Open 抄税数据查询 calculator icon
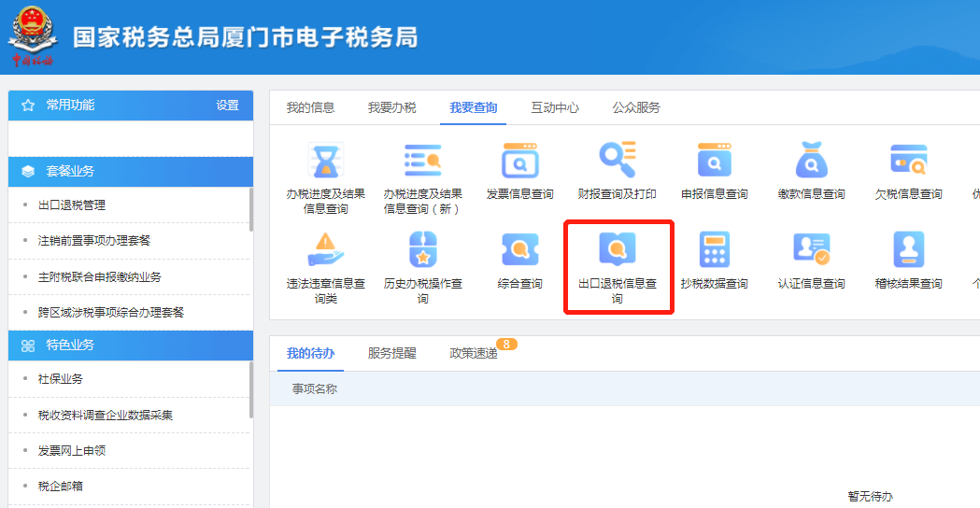 [715, 250]
